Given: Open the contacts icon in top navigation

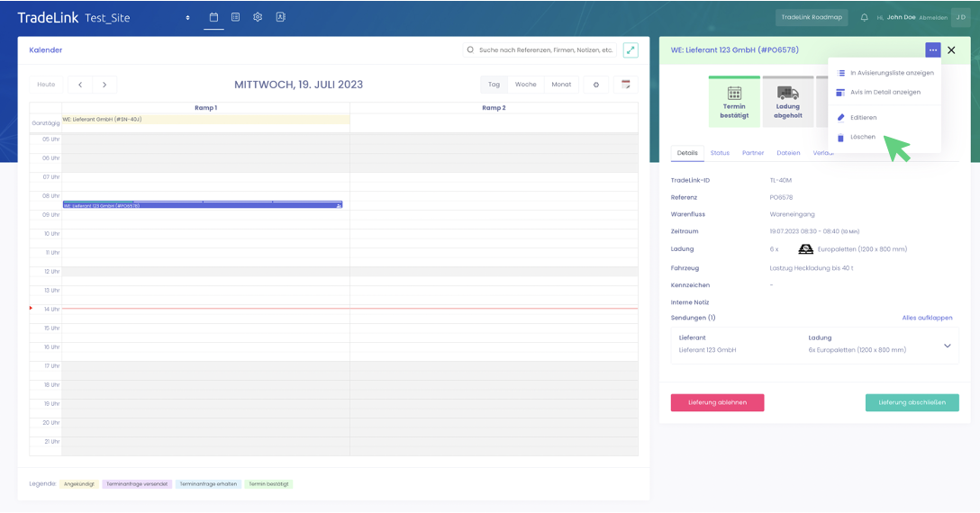Looking at the screenshot, I should coord(280,17).
